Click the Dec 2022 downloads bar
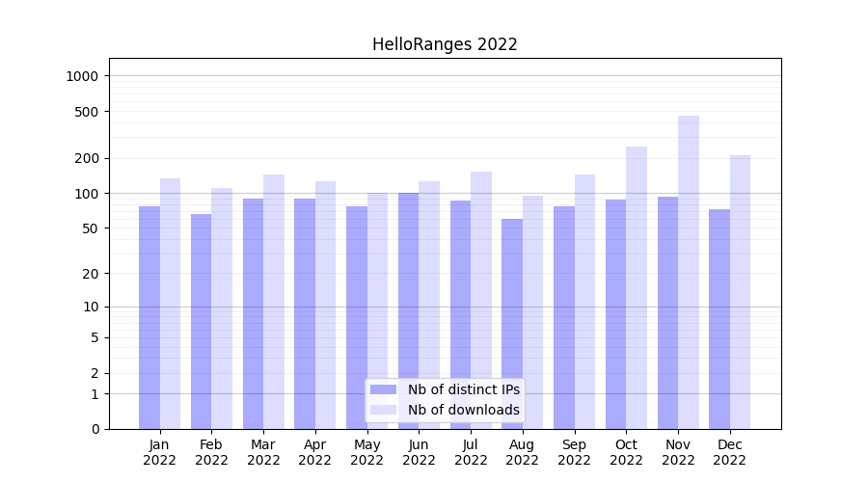Viewport: 868px width, 482px height. point(740,291)
